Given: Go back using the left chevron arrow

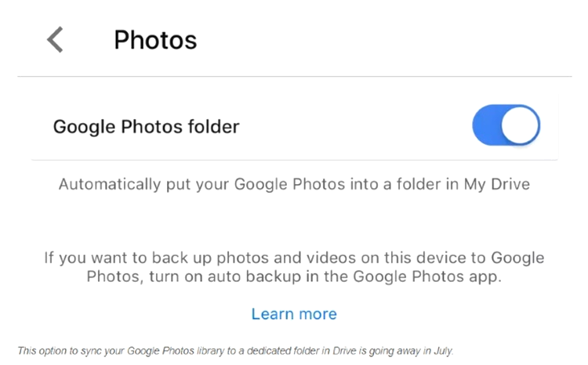Looking at the screenshot, I should click(55, 40).
